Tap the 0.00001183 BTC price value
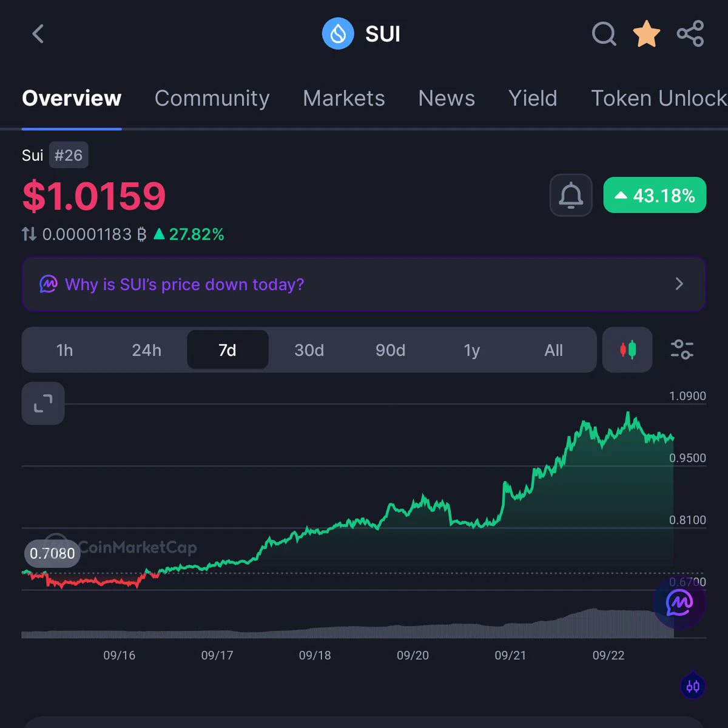This screenshot has width=728, height=728. click(x=94, y=234)
